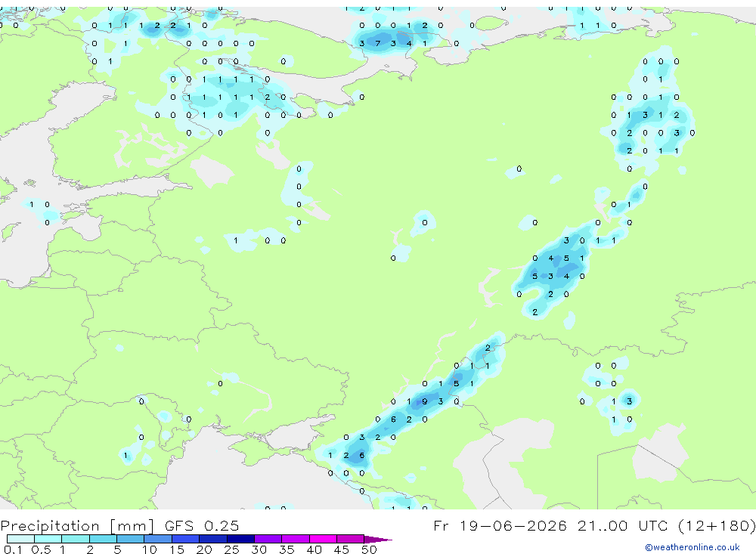Click the 'Fr 19-06-2026 21..00 UTC (12+180)' timestamp
Viewport: 756px width, 554px height.
tap(594, 525)
